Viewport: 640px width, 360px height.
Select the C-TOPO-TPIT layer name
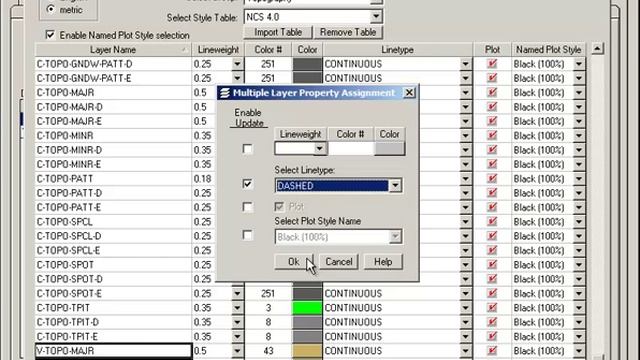(x=63, y=308)
